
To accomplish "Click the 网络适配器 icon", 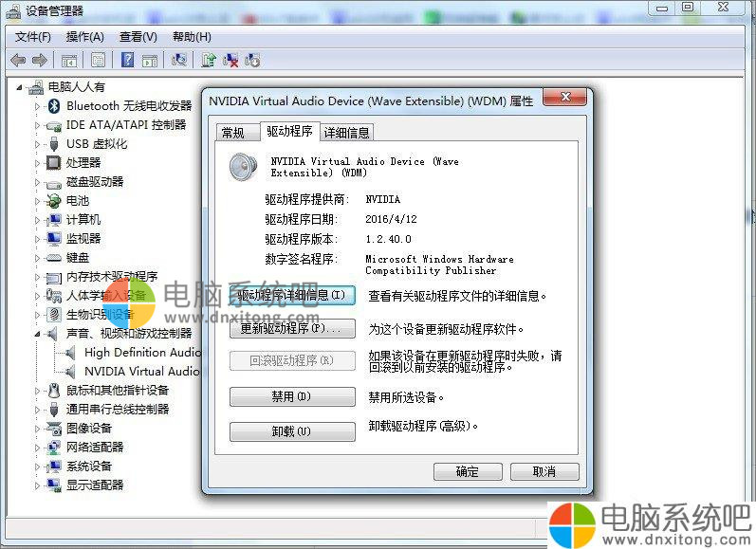I will pos(53,448).
